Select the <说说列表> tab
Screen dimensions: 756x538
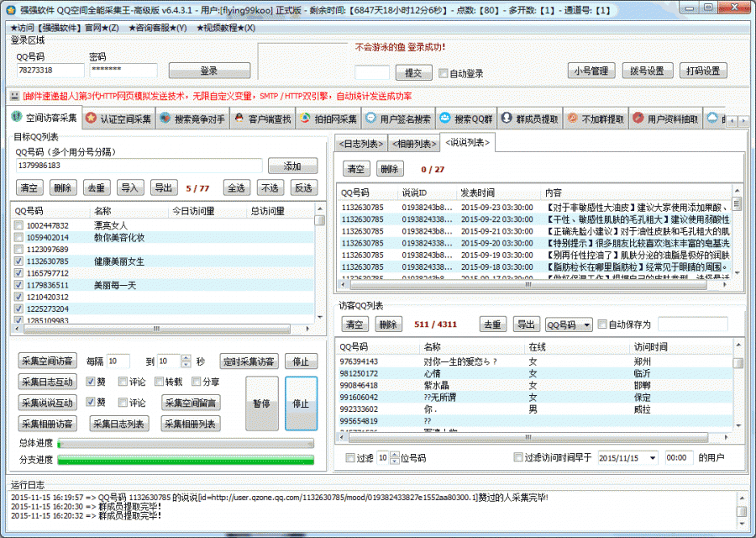[x=468, y=142]
